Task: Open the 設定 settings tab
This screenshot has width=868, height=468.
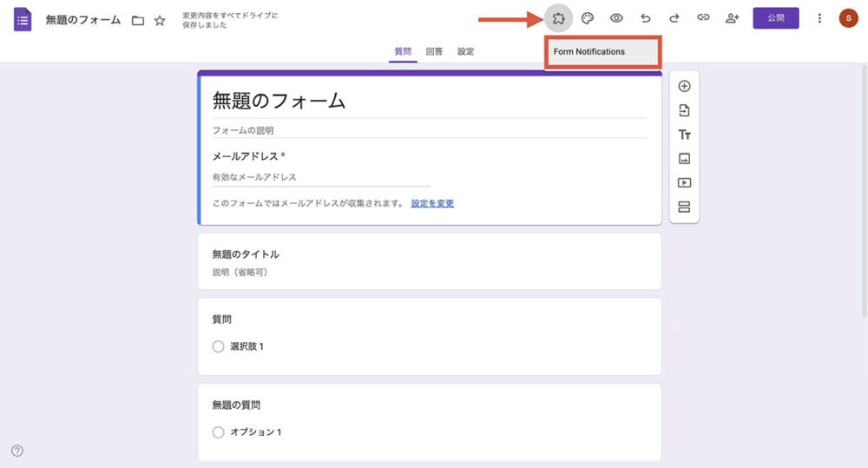Action: (x=466, y=51)
